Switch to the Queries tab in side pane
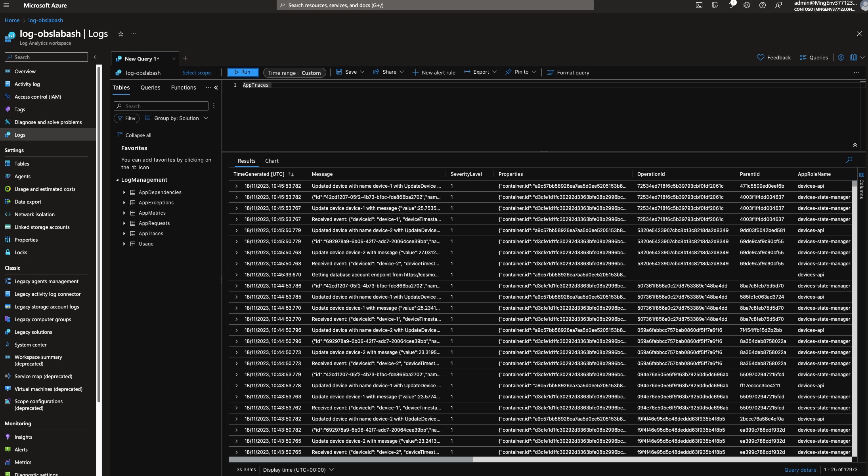Image resolution: width=868 pixels, height=476 pixels. pyautogui.click(x=150, y=88)
